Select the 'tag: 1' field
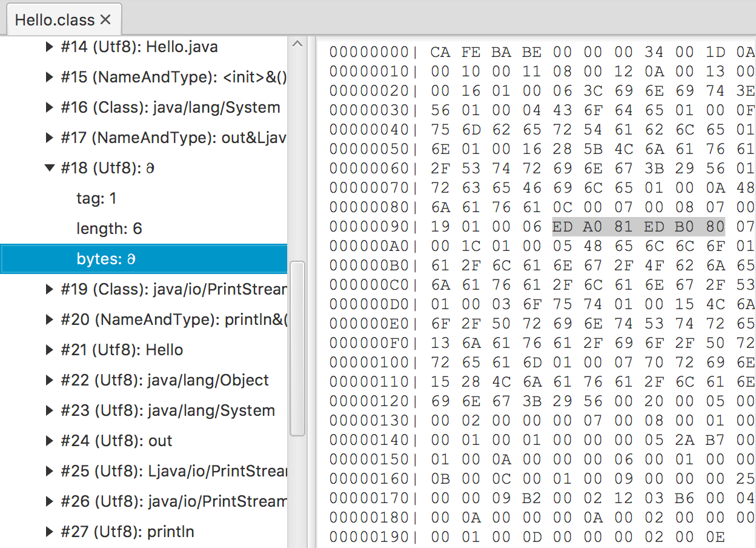 (x=96, y=198)
